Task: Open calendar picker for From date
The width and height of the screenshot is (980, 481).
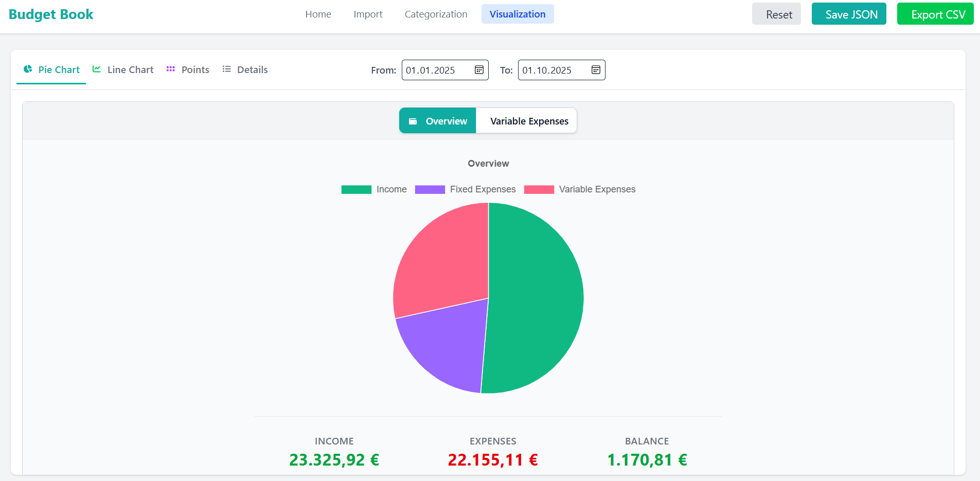Action: click(x=479, y=70)
